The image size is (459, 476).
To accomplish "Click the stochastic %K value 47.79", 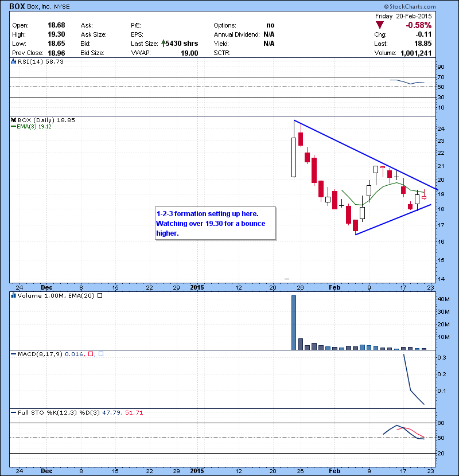I will click(111, 412).
